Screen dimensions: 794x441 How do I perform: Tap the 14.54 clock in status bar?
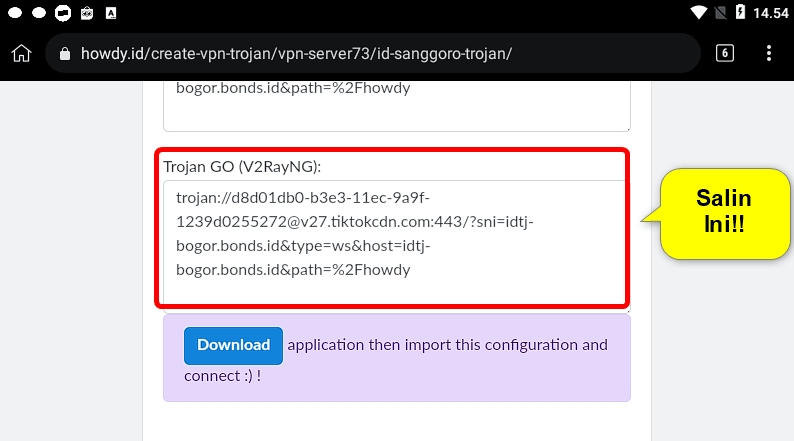[x=770, y=13]
